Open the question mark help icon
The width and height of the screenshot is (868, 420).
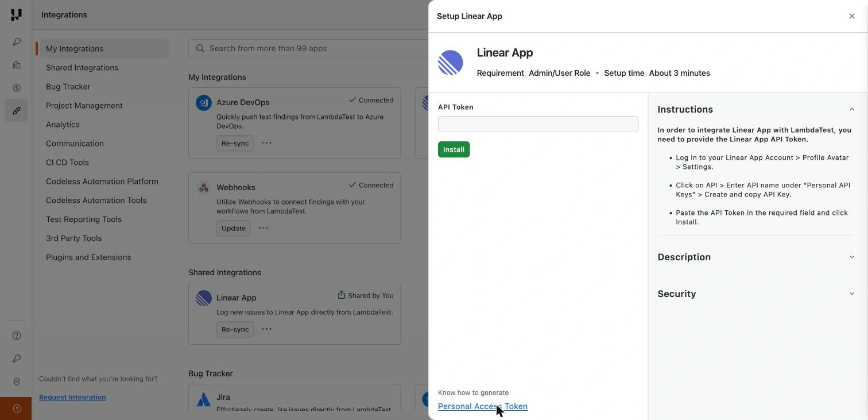16,336
